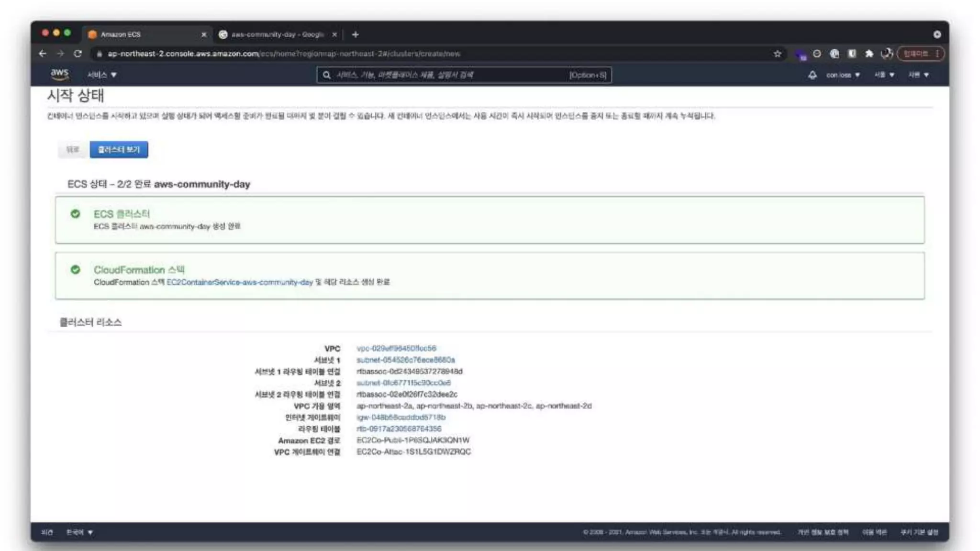Reload the browser page

pyautogui.click(x=78, y=54)
